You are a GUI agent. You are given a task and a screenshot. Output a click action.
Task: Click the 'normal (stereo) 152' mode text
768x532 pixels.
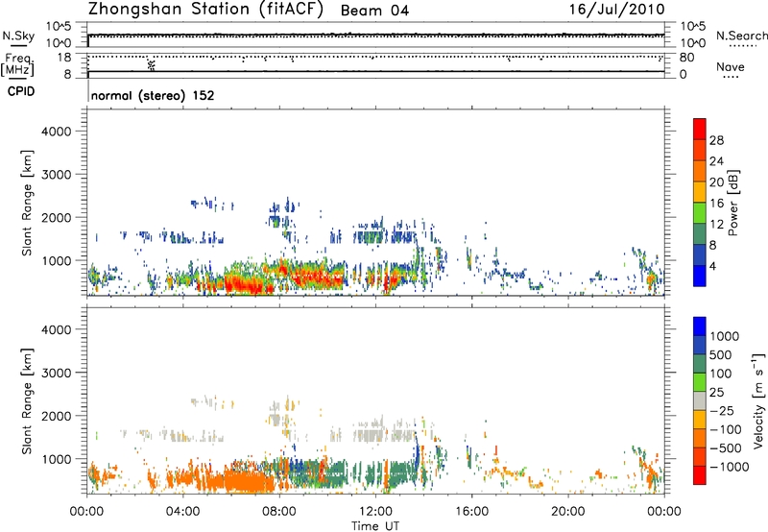pos(153,95)
